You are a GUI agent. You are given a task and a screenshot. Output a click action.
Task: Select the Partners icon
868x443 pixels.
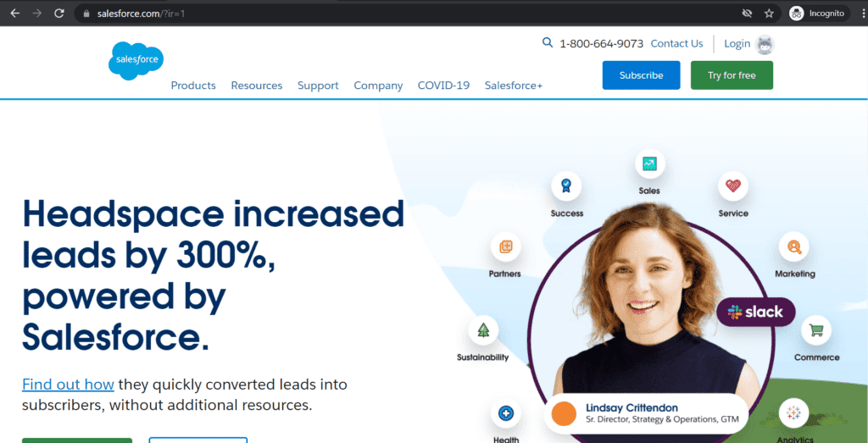(x=505, y=246)
